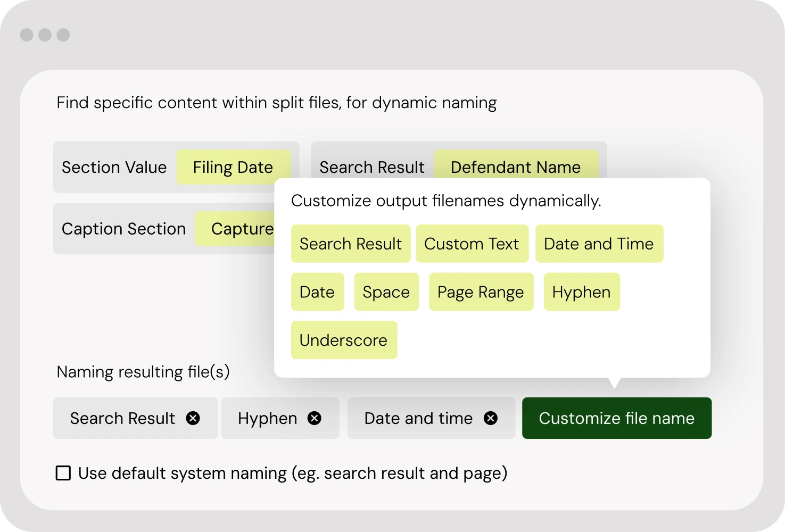Image resolution: width=785 pixels, height=532 pixels.
Task: Remove the Hyphen chip from file name
Action: (315, 419)
